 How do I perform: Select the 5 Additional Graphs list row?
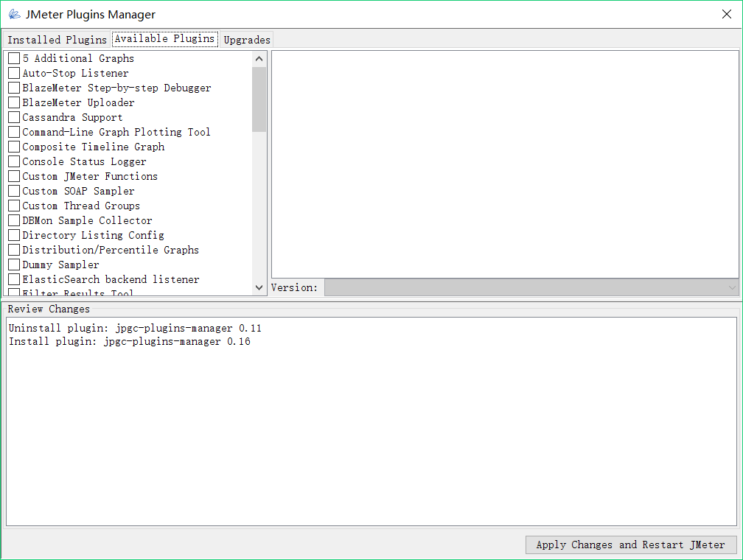point(128,58)
